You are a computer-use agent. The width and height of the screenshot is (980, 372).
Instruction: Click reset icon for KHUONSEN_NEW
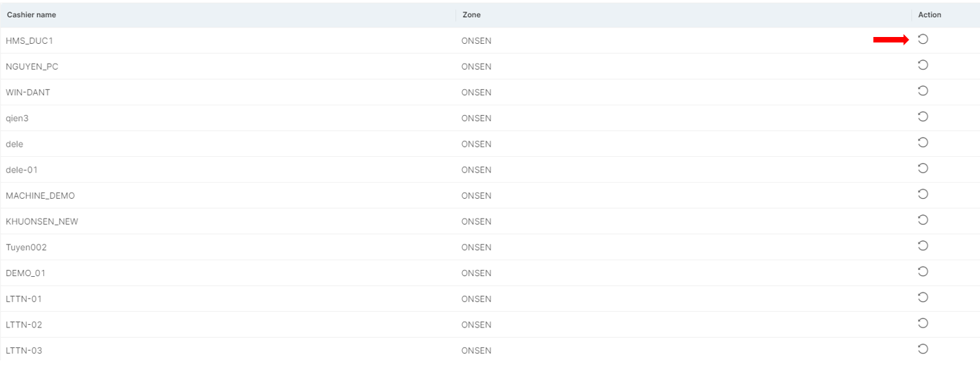[x=922, y=220]
